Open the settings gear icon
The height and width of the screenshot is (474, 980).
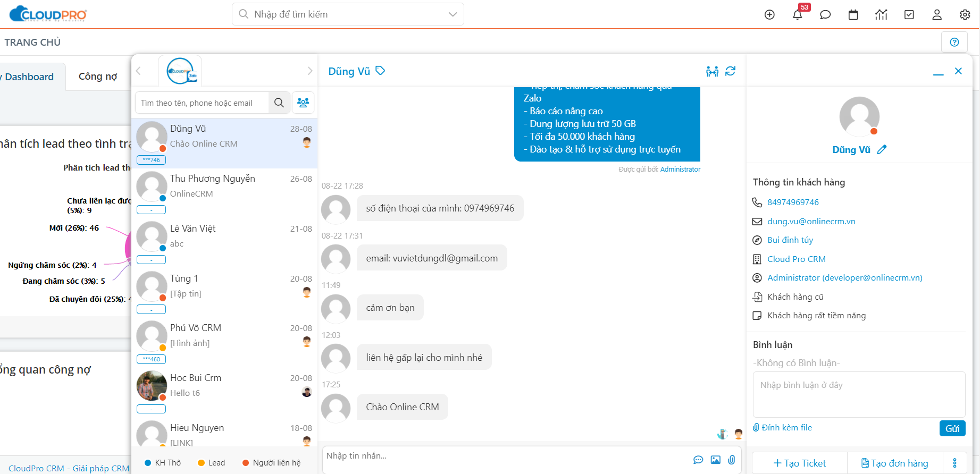[x=965, y=14]
